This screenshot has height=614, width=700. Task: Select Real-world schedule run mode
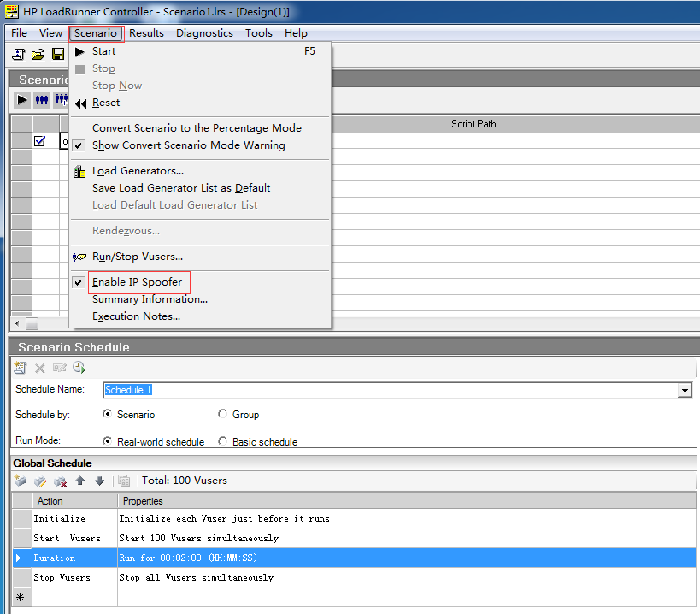click(107, 441)
